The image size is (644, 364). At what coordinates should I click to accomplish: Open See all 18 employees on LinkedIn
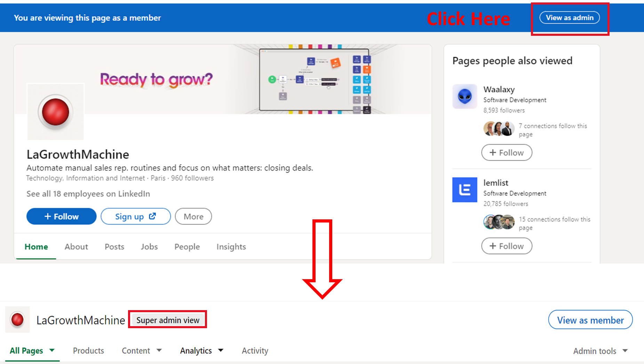[x=88, y=194]
